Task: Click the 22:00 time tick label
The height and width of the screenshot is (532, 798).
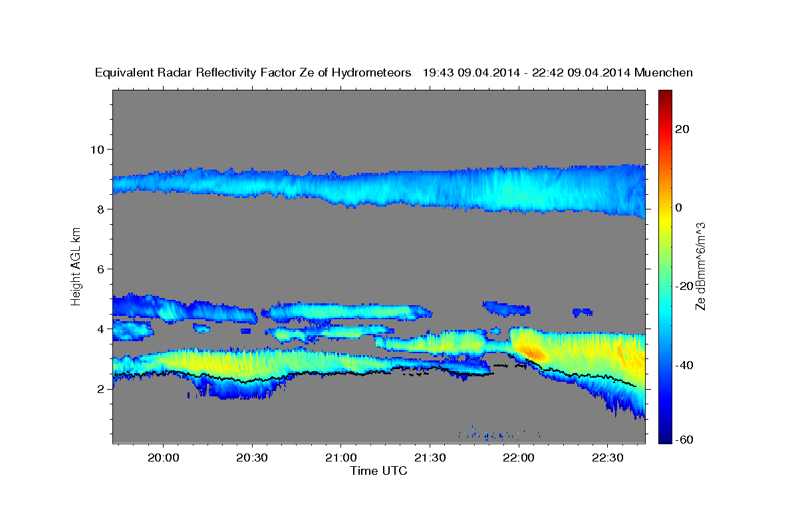Action: point(518,458)
